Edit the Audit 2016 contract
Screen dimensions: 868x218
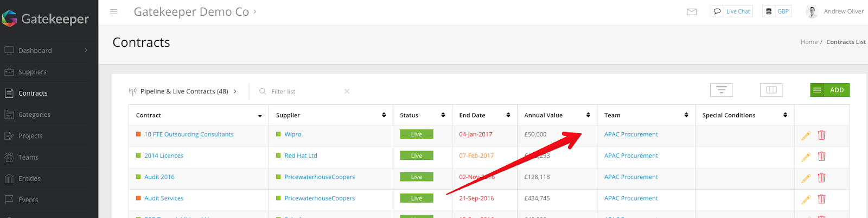[806, 178]
